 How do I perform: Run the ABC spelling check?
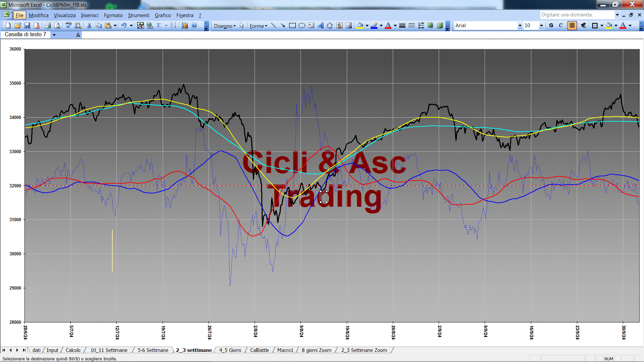coord(68,25)
